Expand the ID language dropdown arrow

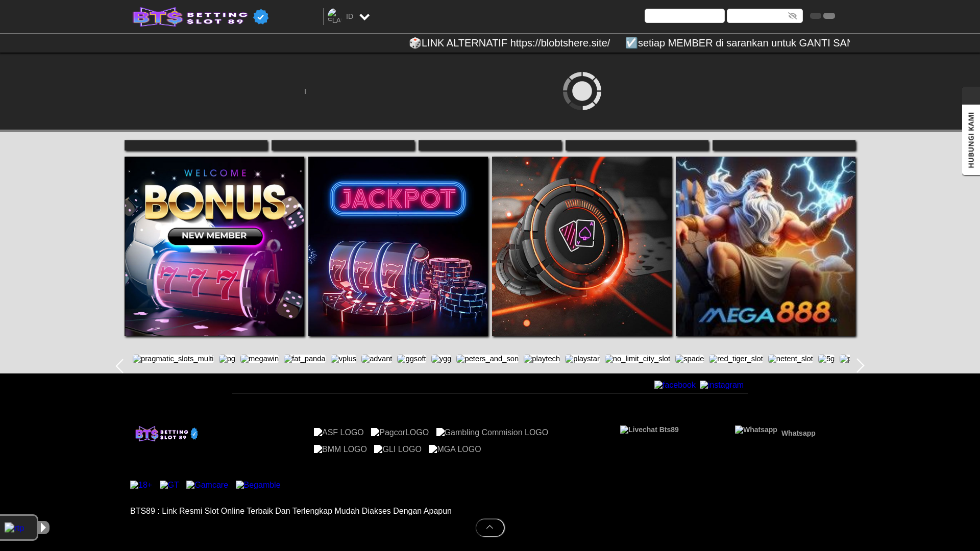point(364,17)
